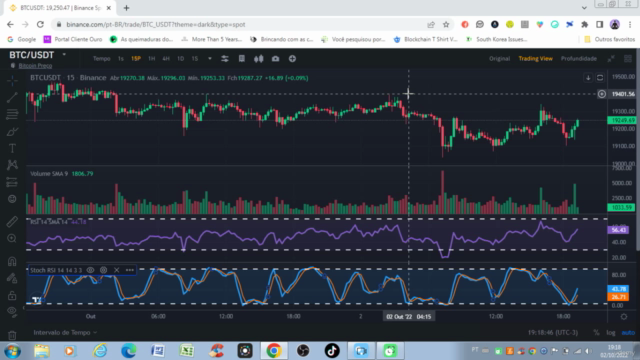Open the Chrome tab search chevron
Image resolution: width=640 pixels, height=360 pixels.
click(x=584, y=8)
